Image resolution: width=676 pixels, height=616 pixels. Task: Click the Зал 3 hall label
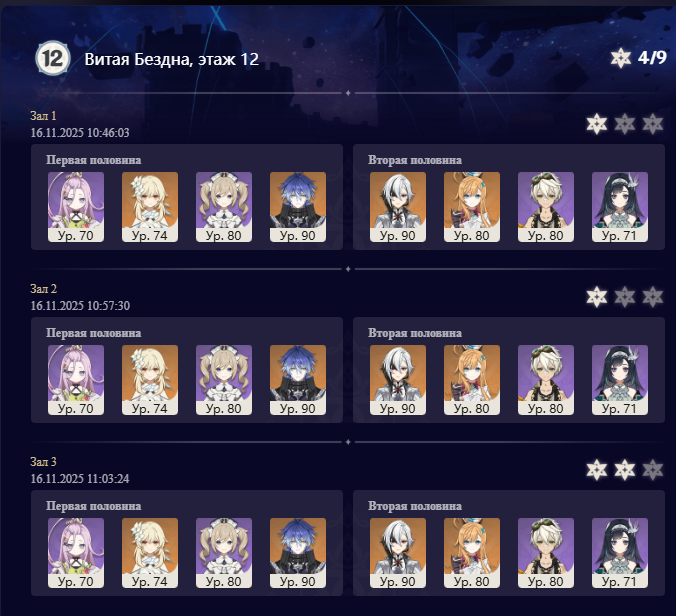pyautogui.click(x=44, y=462)
